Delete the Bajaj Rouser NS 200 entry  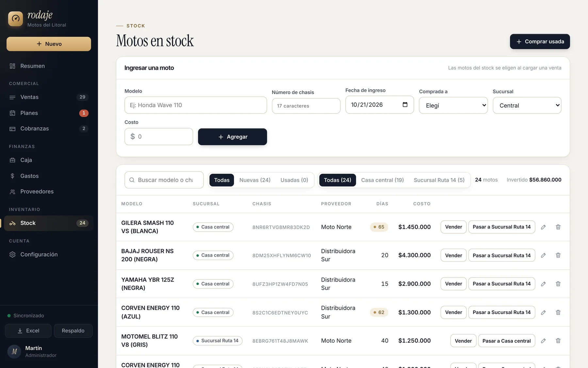[558, 255]
